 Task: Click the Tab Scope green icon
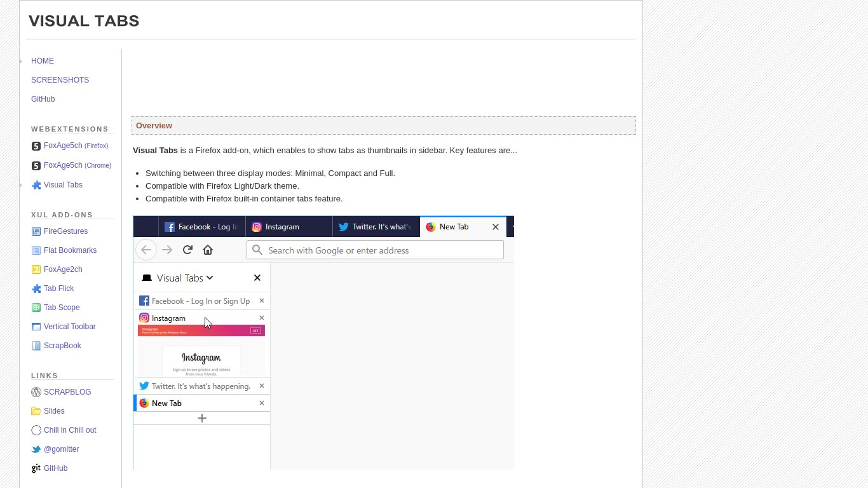tap(36, 308)
